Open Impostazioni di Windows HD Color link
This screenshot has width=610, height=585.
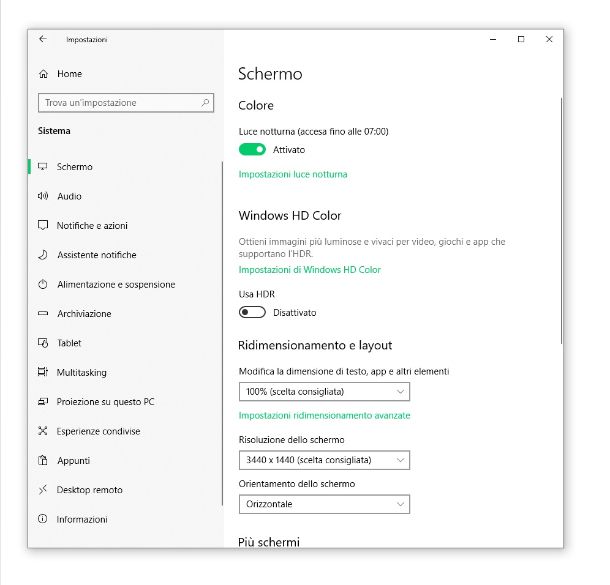[309, 270]
